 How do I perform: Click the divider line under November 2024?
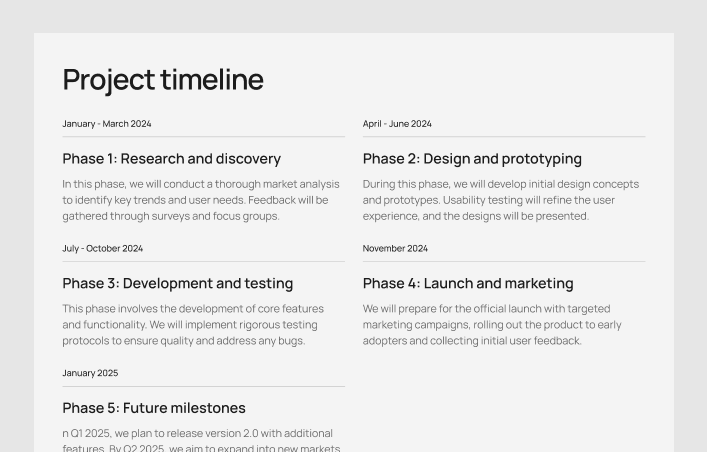click(x=504, y=262)
